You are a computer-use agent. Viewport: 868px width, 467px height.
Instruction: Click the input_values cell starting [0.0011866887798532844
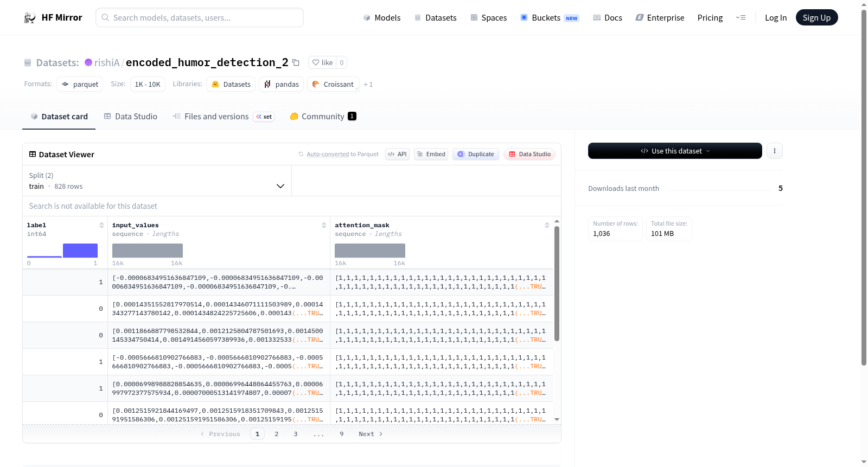219,335
